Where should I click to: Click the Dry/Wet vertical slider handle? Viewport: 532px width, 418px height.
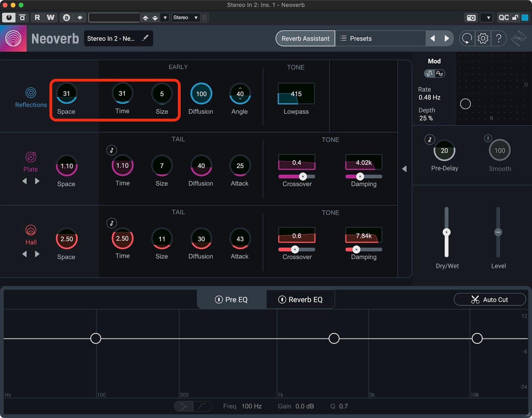447,232
